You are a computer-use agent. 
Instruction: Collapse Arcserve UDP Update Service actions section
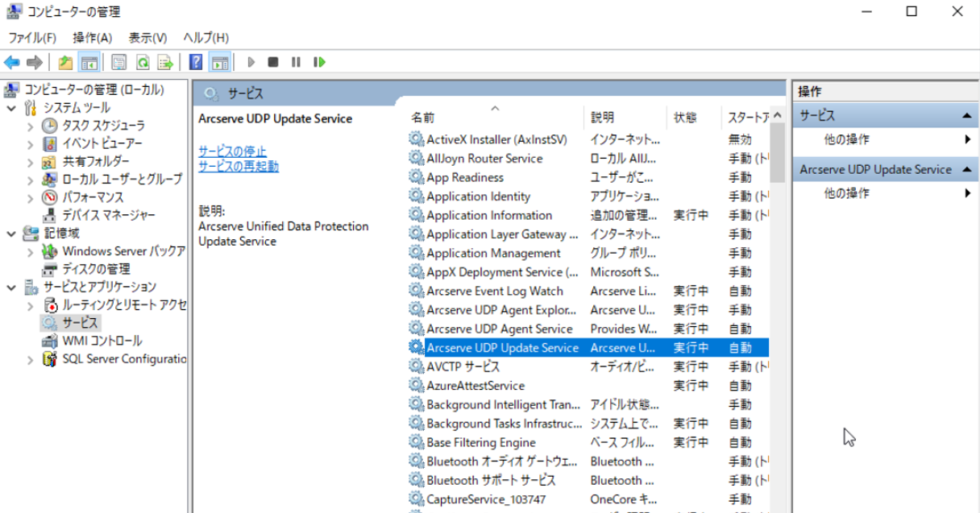click(x=967, y=170)
